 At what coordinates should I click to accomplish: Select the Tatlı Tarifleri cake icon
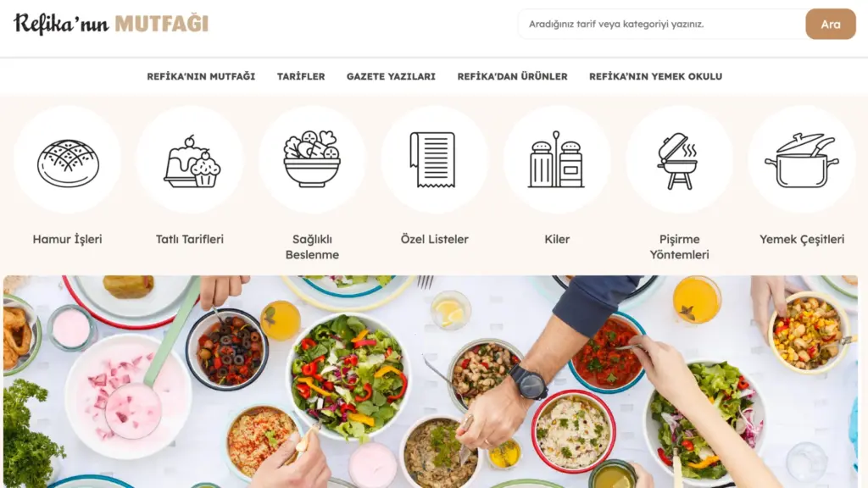pyautogui.click(x=190, y=160)
